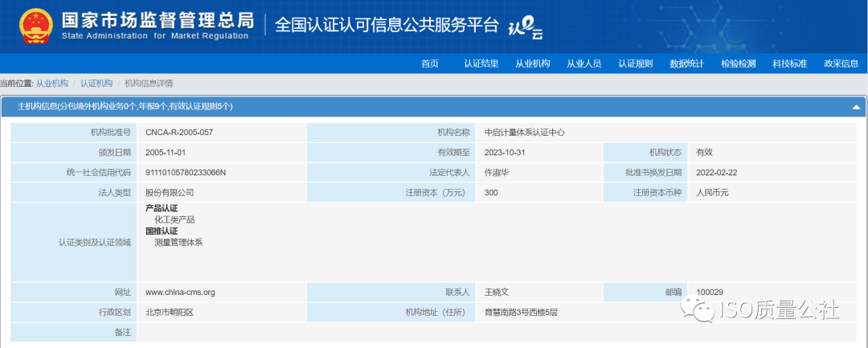
Task: Click the 机构名称 label cell
Action: click(x=391, y=133)
